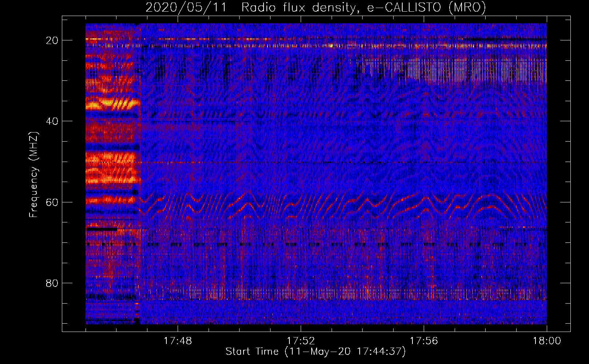
Task: Click the '17:56' time tick label
Action: (424, 341)
